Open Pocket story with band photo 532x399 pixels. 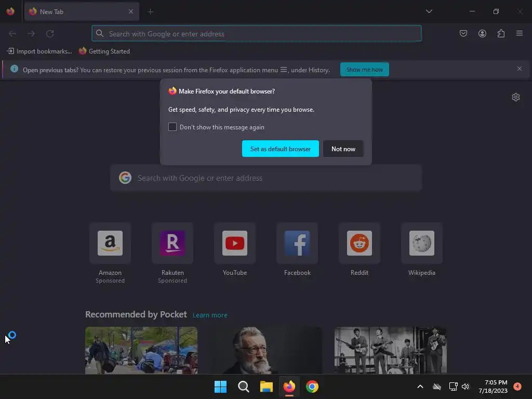click(x=391, y=350)
